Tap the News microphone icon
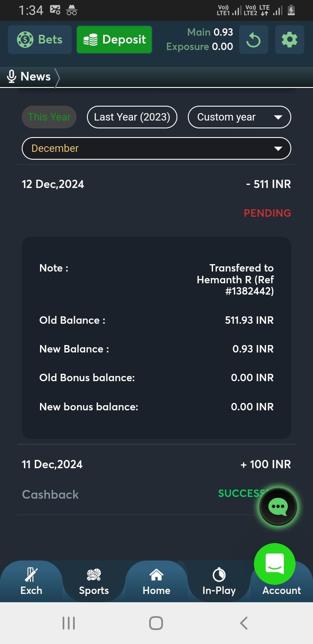The height and width of the screenshot is (644, 313). pos(12,77)
